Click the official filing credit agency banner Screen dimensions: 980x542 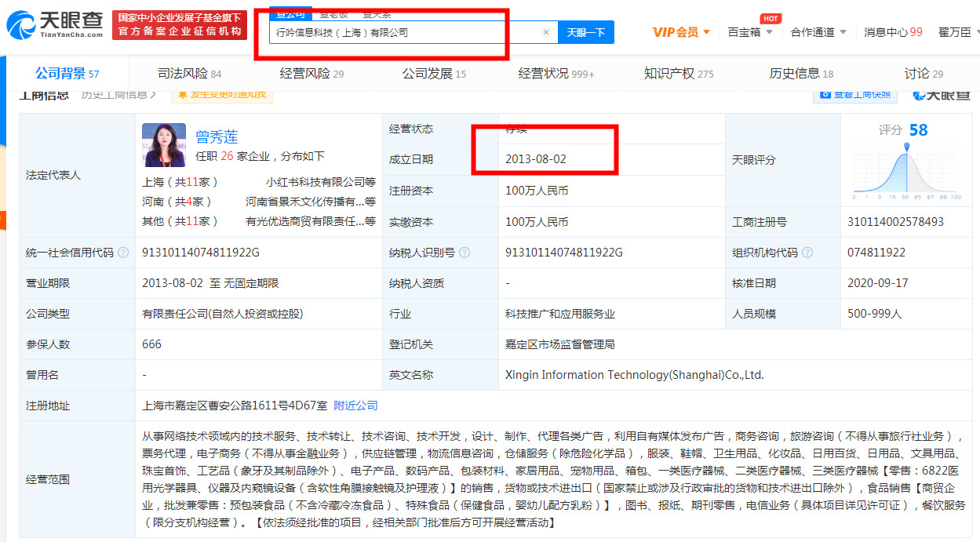[x=180, y=25]
